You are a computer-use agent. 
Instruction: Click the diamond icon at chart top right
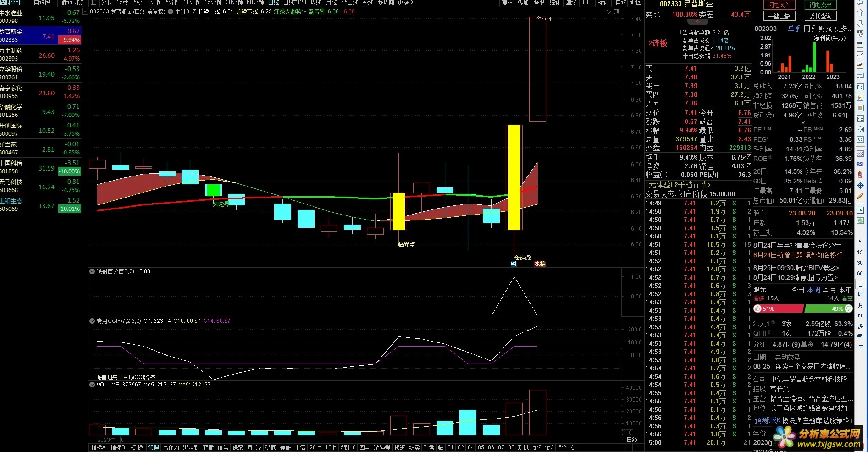tap(608, 12)
